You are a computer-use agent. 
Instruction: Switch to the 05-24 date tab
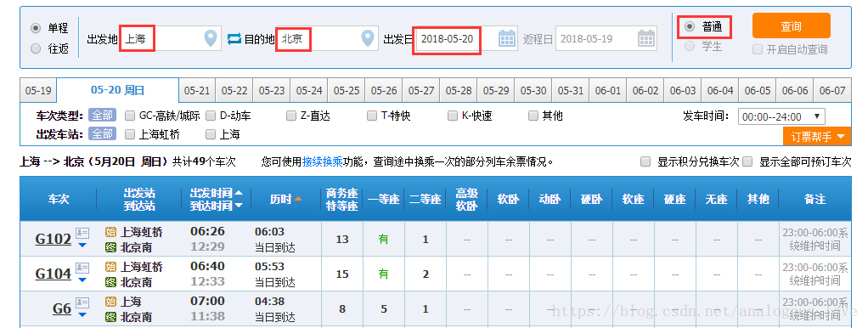pyautogui.click(x=309, y=90)
